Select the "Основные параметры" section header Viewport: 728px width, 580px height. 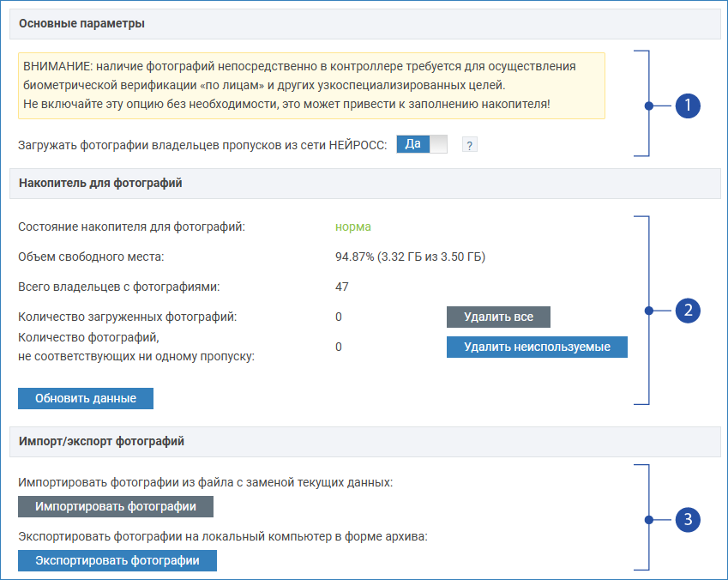(81, 24)
